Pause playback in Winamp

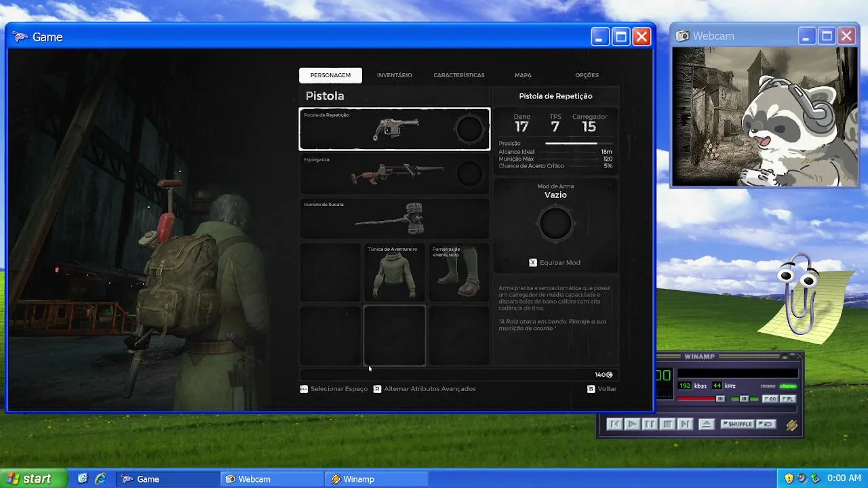650,424
